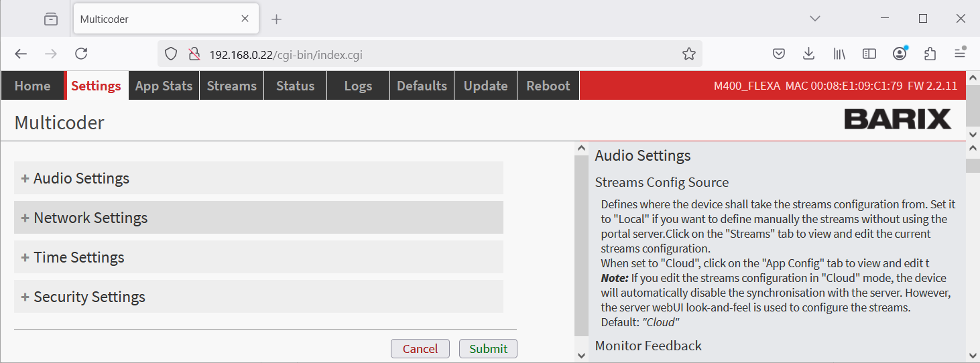Open a new browser tab
The image size is (980, 363).
coord(276,19)
